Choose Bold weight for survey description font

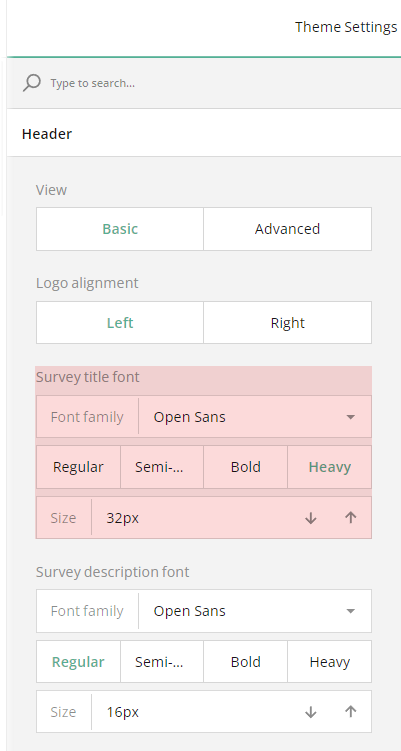coord(246,662)
